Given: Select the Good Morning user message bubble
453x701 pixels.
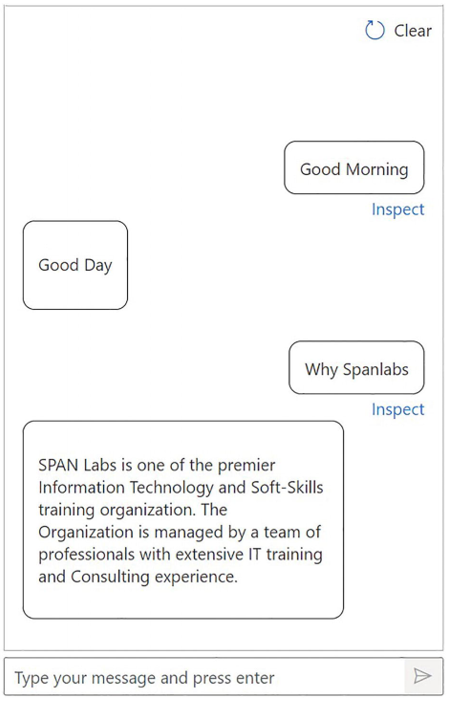Looking at the screenshot, I should tap(354, 168).
